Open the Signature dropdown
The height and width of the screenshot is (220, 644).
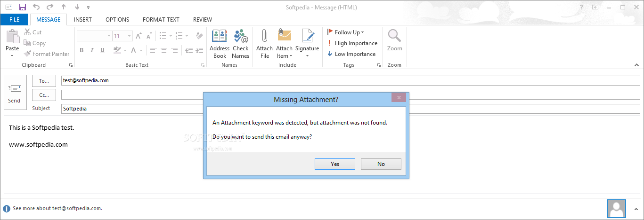[307, 44]
